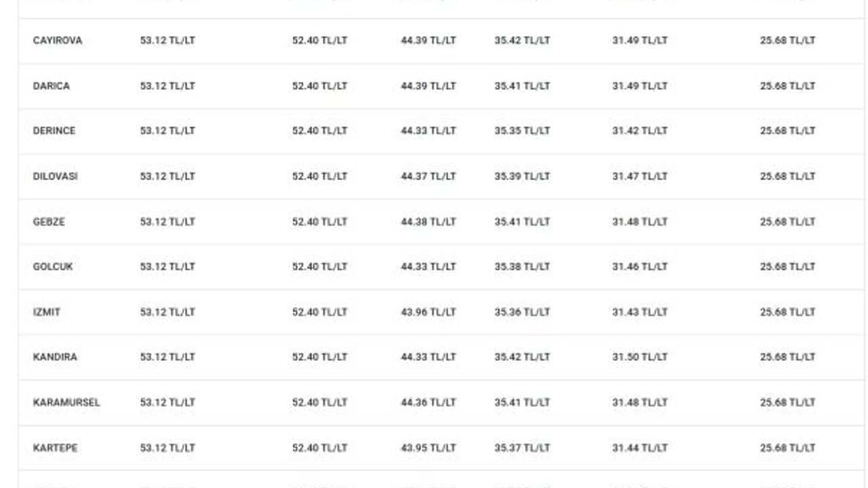Select the GEBZE district name cell
The width and height of the screenshot is (868, 488).
(49, 222)
